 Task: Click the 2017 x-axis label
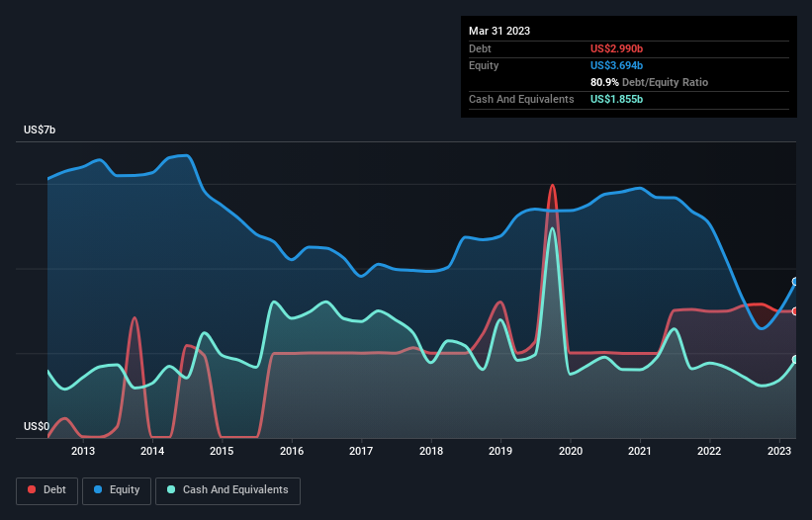[x=361, y=451]
